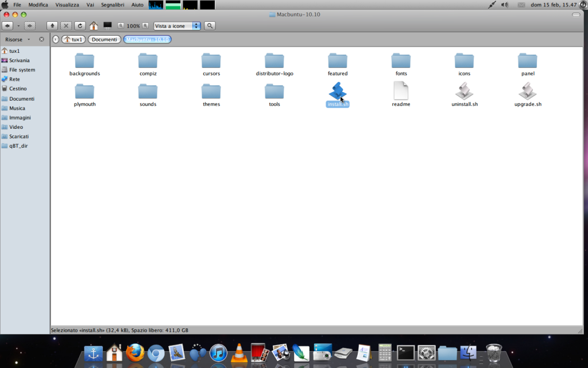Open the Visualizza menu
The height and width of the screenshot is (368, 588).
coord(67,5)
